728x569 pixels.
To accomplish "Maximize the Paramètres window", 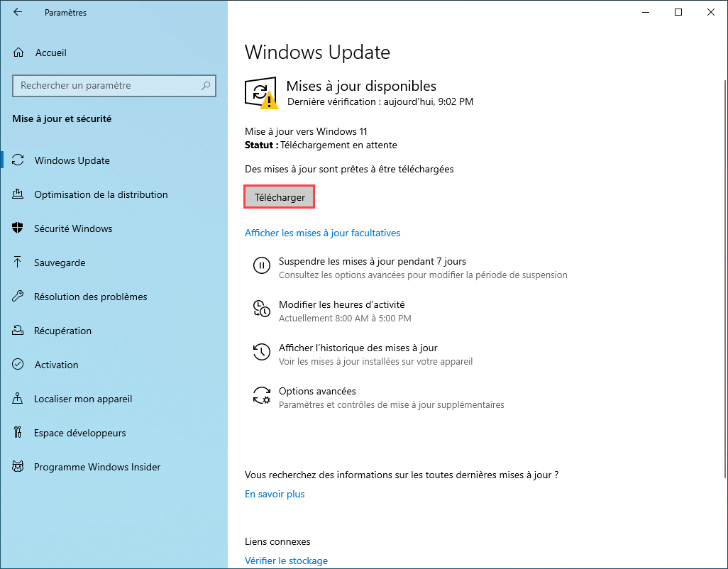I will pos(678,12).
